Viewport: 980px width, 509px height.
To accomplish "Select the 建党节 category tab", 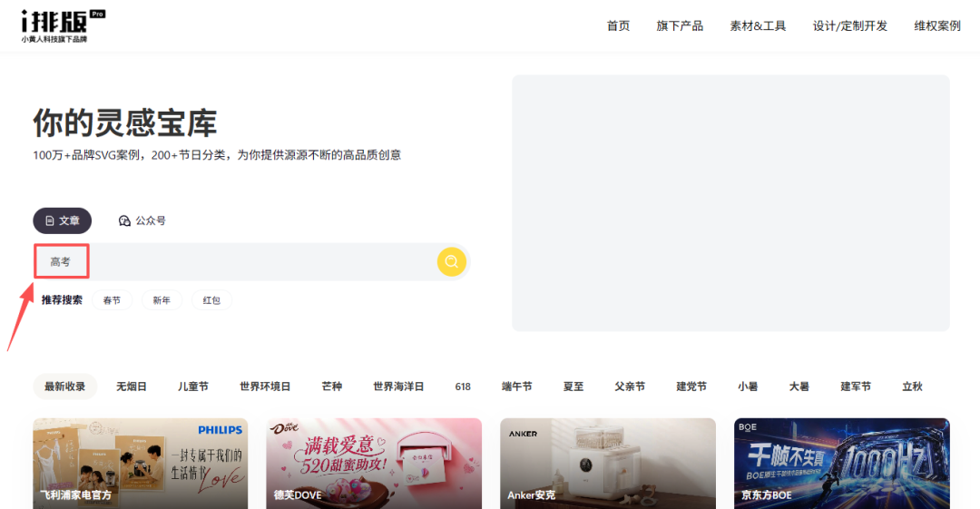I will pos(691,387).
